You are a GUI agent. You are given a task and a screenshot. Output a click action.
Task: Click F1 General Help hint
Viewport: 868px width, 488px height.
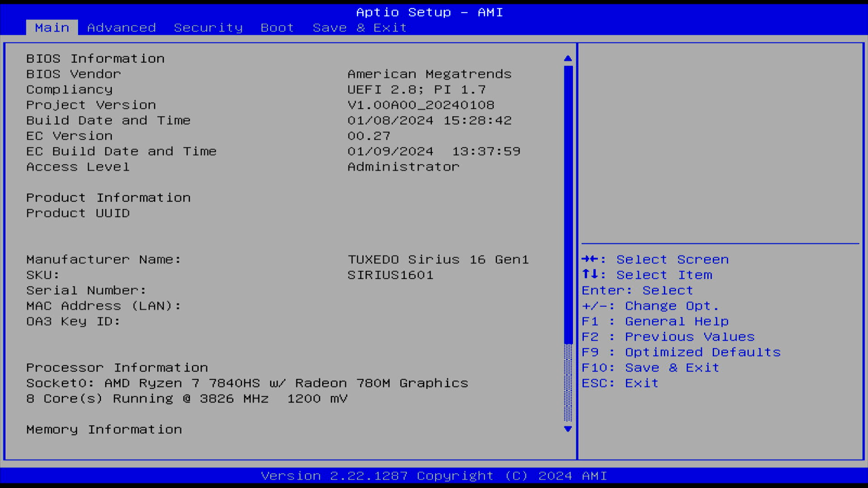655,321
